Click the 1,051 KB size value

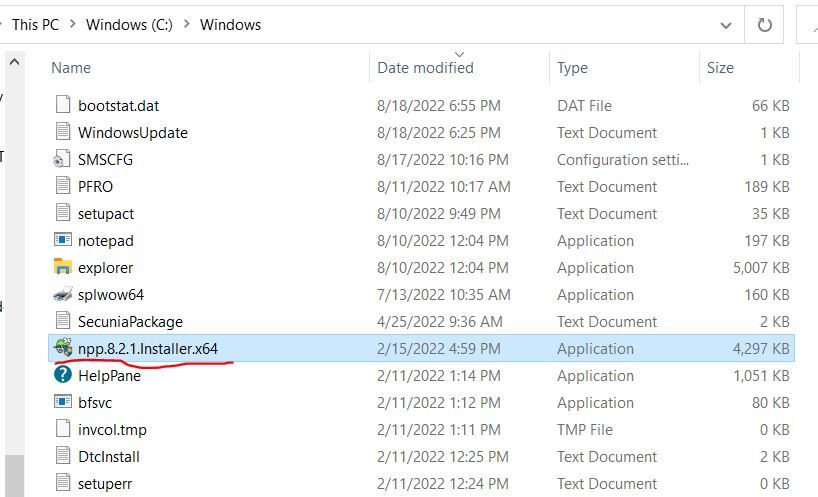(762, 375)
